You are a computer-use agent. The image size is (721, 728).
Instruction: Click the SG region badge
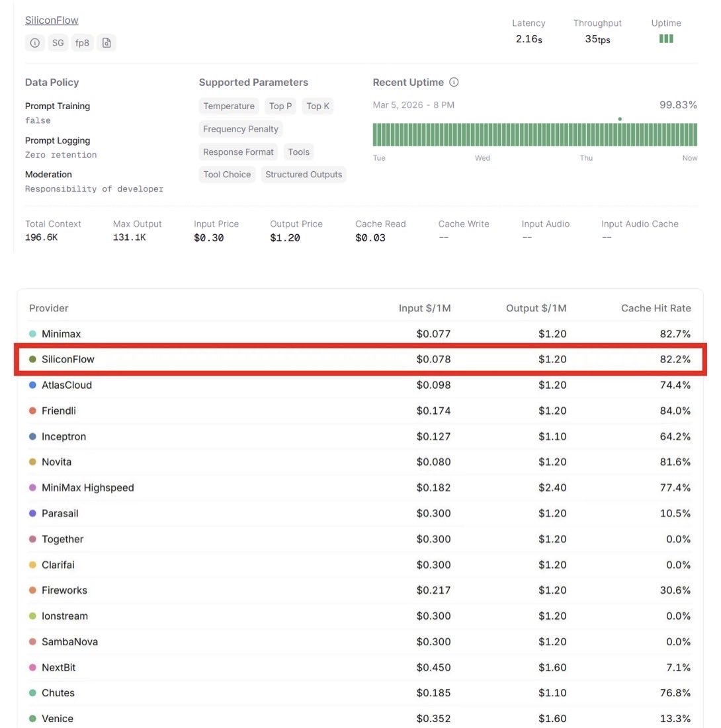58,43
